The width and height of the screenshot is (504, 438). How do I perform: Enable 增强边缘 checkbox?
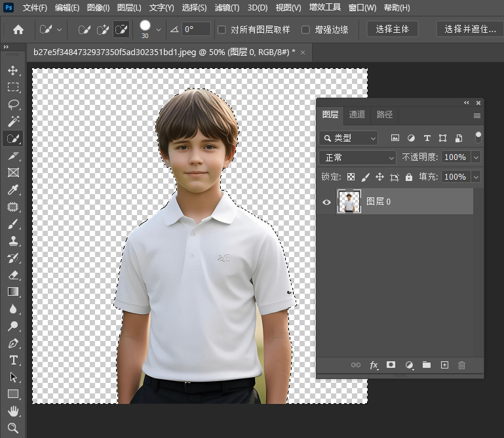click(x=305, y=30)
